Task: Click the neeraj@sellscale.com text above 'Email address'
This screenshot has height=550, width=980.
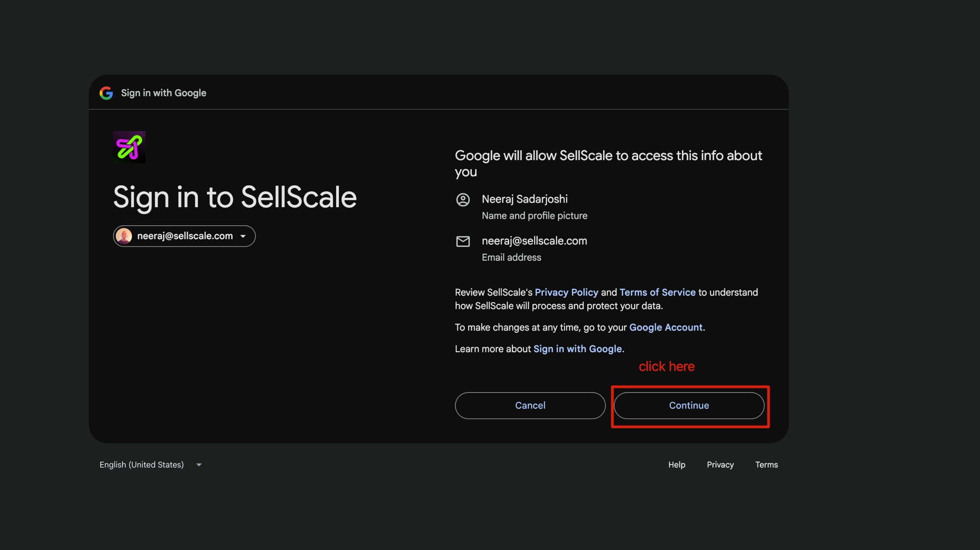Action: pyautogui.click(x=534, y=241)
